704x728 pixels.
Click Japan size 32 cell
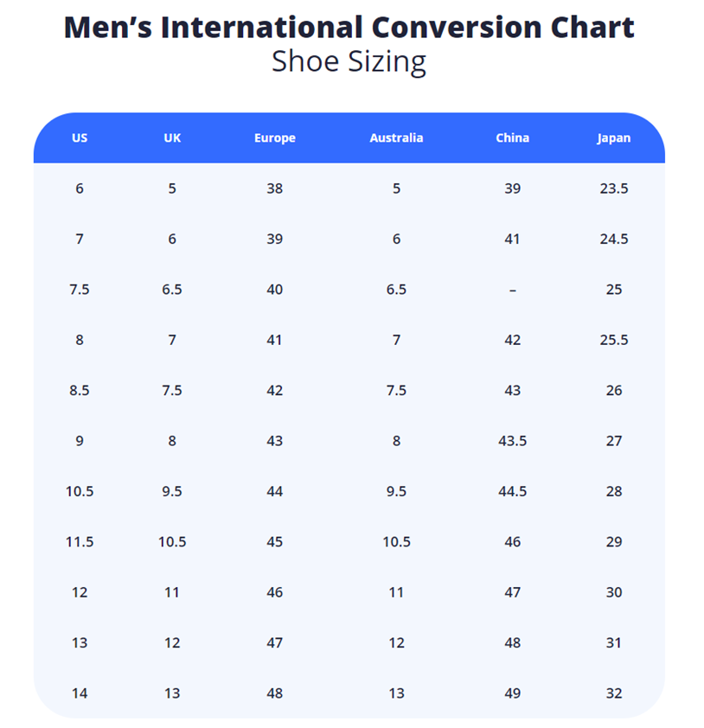pyautogui.click(x=613, y=693)
